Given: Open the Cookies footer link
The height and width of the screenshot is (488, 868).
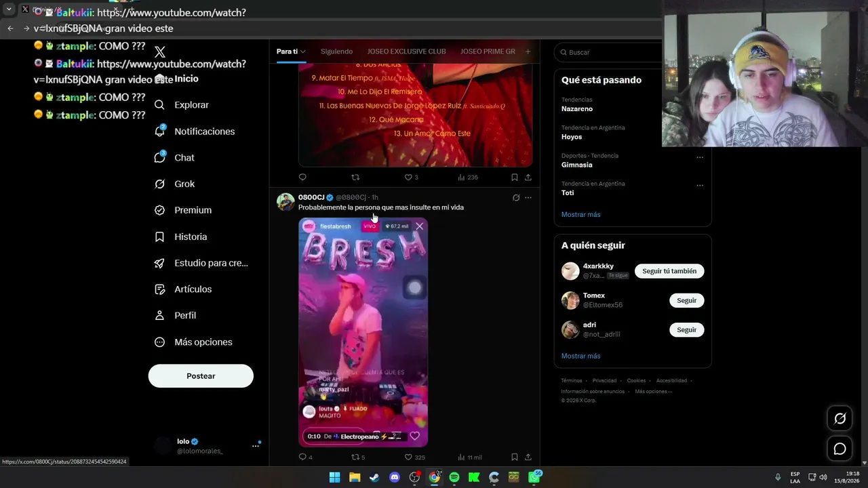Looking at the screenshot, I should tap(636, 381).
